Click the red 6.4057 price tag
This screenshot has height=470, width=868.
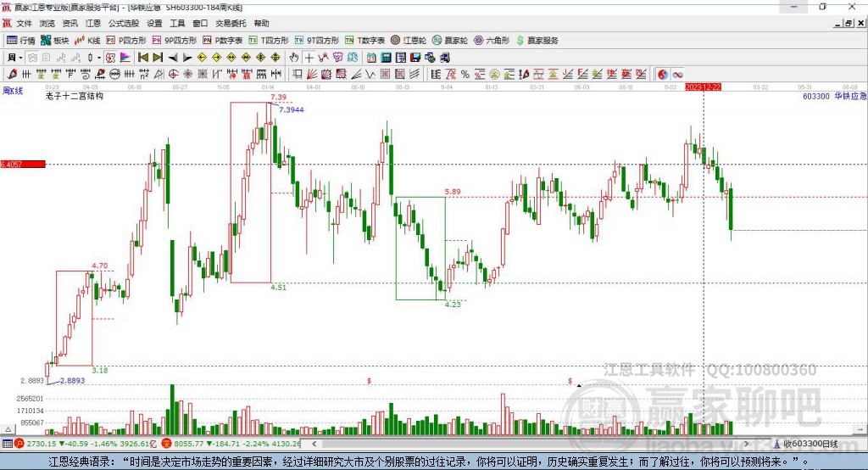(x=23, y=164)
